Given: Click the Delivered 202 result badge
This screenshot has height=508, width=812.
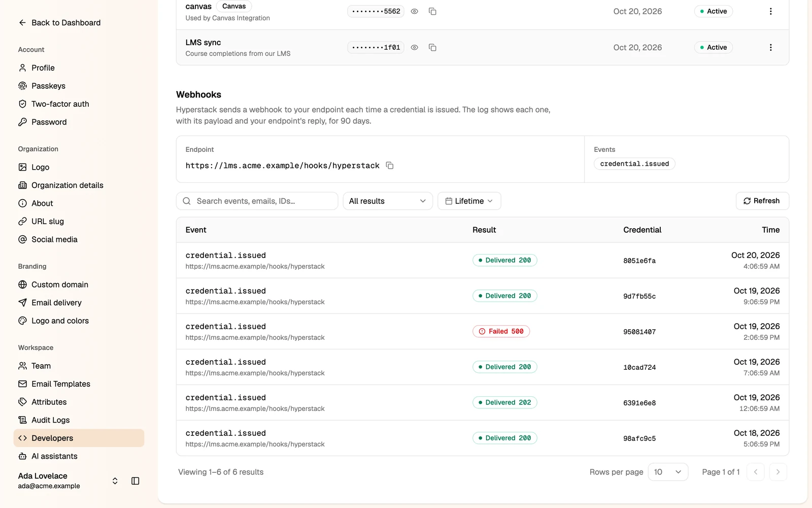Looking at the screenshot, I should pyautogui.click(x=505, y=402).
